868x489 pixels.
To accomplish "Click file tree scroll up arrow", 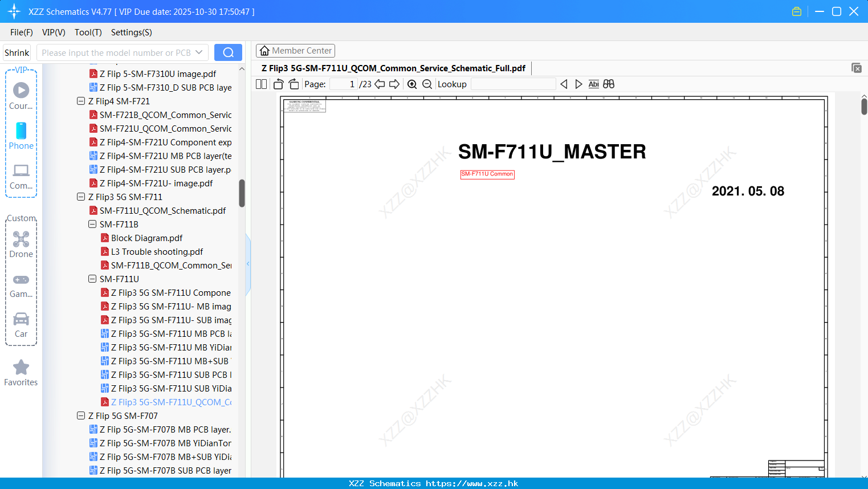I will (x=242, y=69).
